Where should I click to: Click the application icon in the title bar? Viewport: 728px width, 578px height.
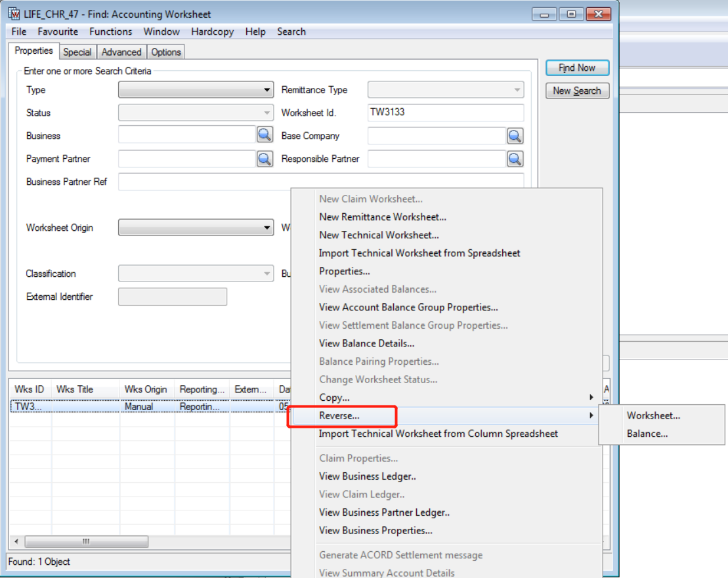(14, 14)
